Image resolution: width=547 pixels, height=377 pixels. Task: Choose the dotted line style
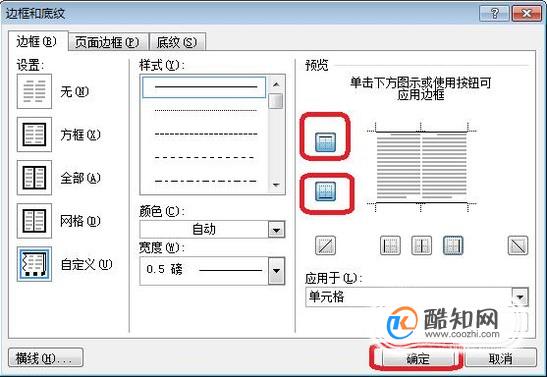[x=205, y=110]
